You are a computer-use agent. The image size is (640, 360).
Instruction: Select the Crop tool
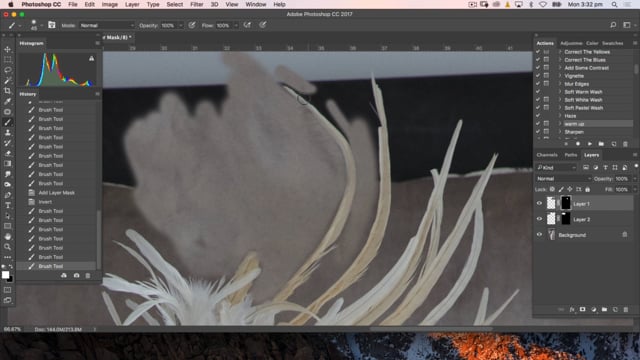7,91
